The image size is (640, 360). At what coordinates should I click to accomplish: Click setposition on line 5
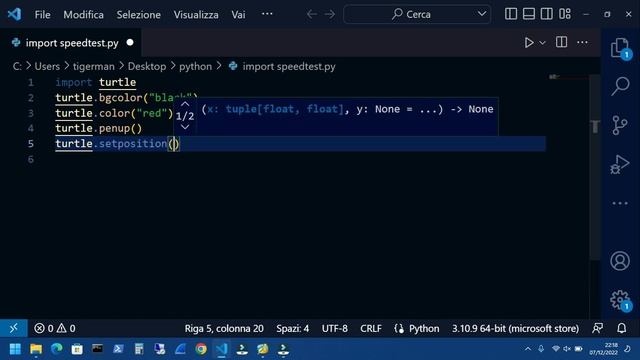coord(133,144)
